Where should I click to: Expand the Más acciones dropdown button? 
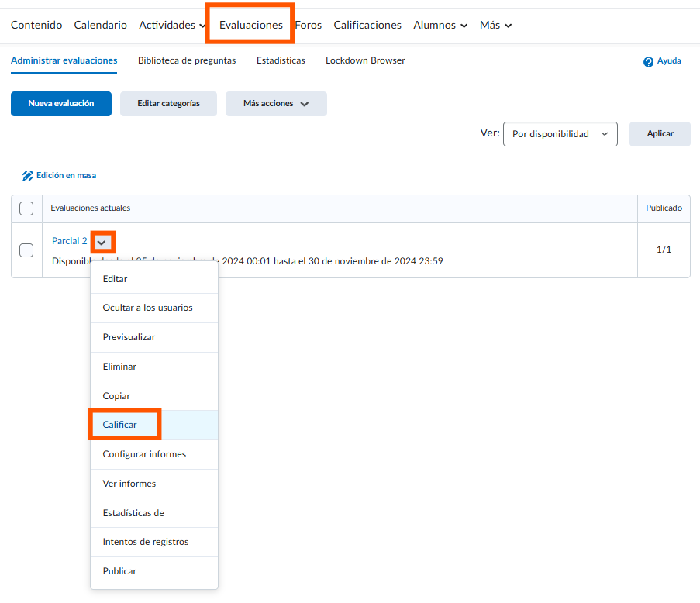click(x=276, y=104)
